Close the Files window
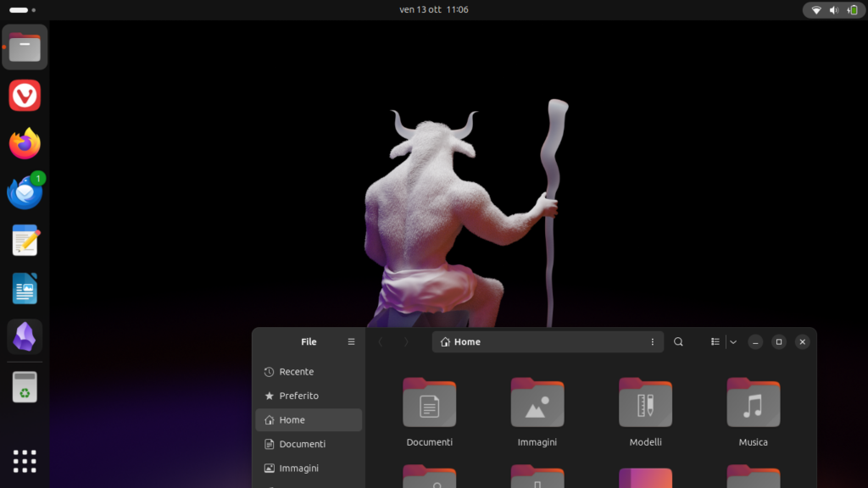The height and width of the screenshot is (488, 868). pos(802,342)
